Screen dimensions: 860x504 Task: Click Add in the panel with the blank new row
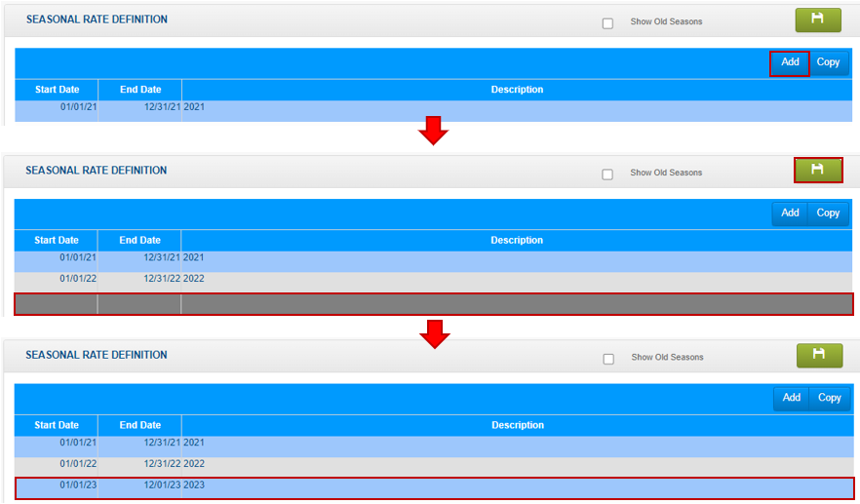click(x=790, y=213)
